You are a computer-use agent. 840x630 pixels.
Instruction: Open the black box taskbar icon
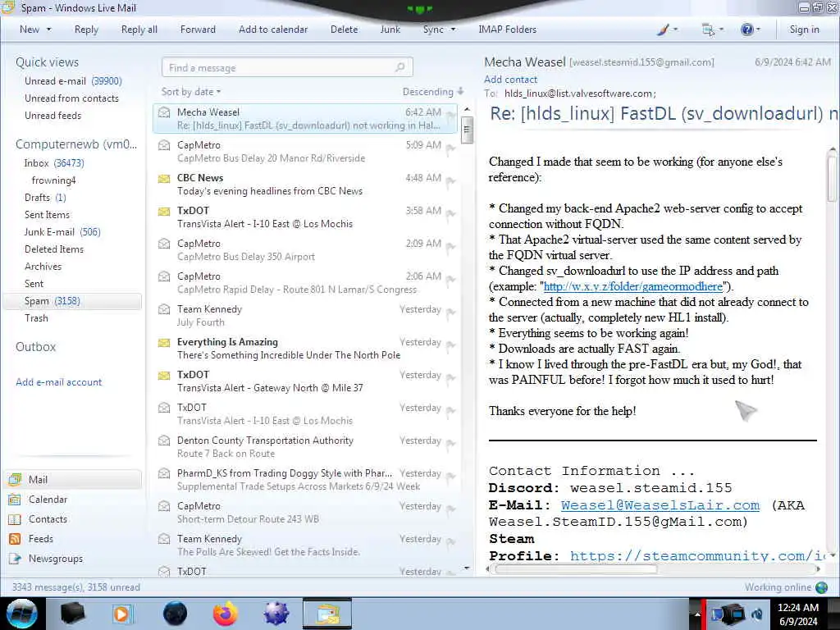pos(72,614)
